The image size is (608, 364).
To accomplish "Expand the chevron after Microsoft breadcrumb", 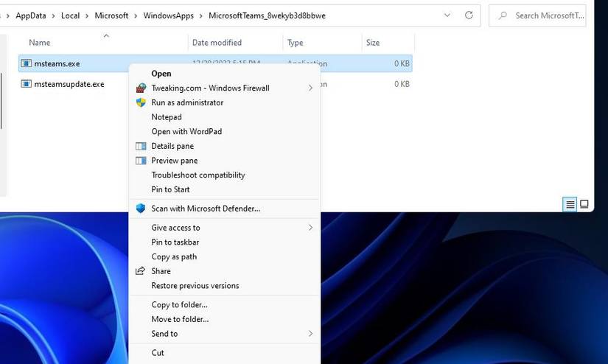I will pyautogui.click(x=136, y=16).
